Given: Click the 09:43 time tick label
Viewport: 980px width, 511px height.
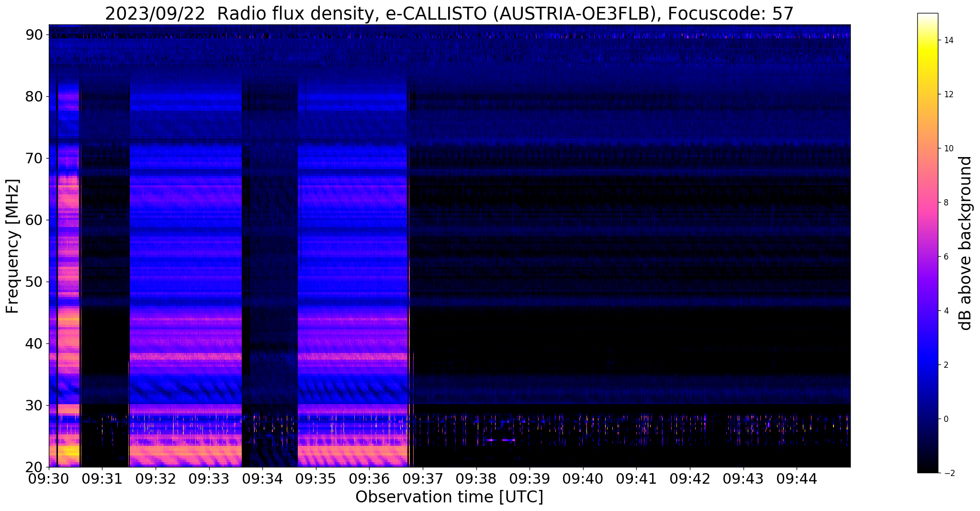Looking at the screenshot, I should tap(743, 478).
